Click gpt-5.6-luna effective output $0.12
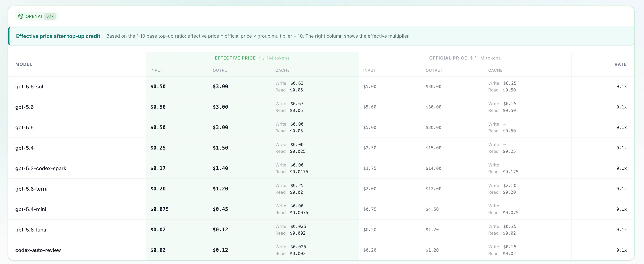This screenshot has height=264, width=644. pos(220,230)
